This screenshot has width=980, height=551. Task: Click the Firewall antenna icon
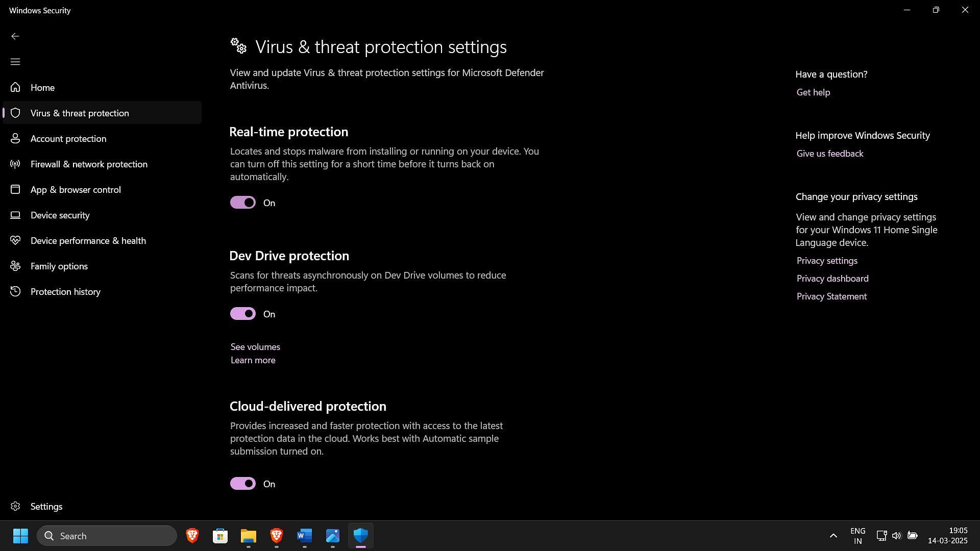click(15, 164)
